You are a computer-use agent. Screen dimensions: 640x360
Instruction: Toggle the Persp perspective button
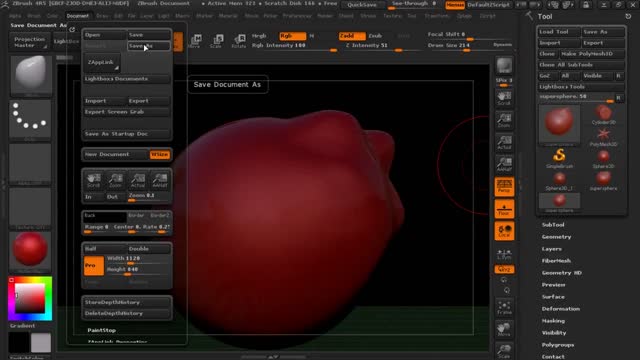point(504,187)
